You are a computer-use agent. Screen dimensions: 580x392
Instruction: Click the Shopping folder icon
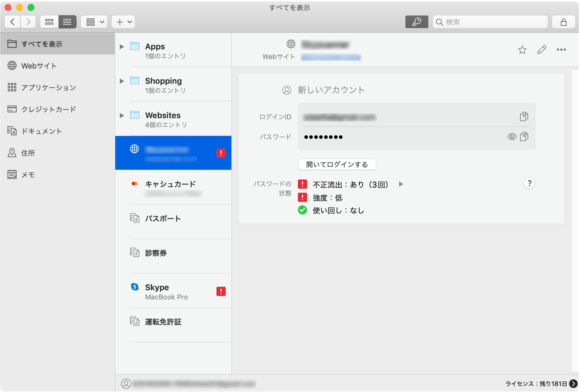(x=135, y=80)
